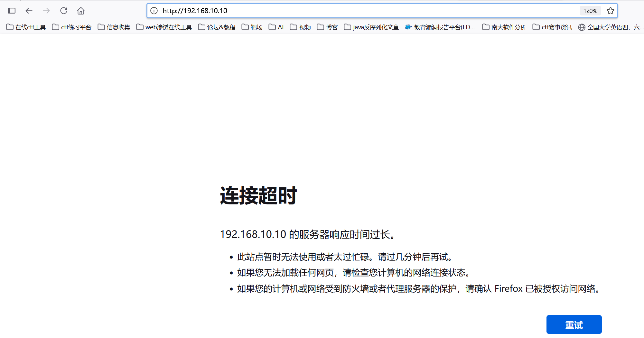Open the 教育漏洞报告平台 bookmark
Viewport: 644px width, 338px height.
pyautogui.click(x=440, y=27)
